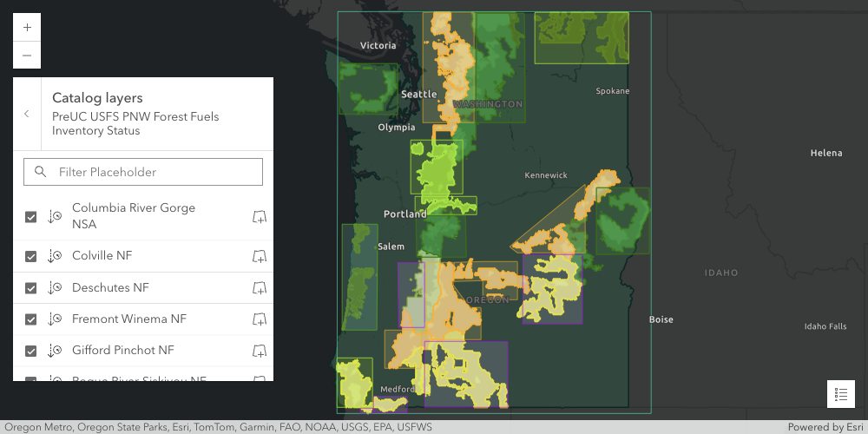Add Deschutes NF layer to map

click(x=259, y=288)
